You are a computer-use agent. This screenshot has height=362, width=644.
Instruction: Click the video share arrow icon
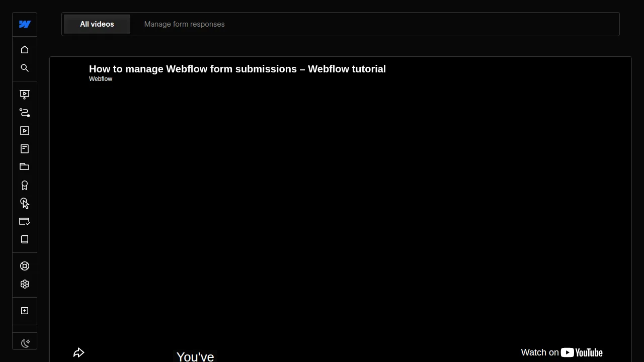(x=79, y=352)
